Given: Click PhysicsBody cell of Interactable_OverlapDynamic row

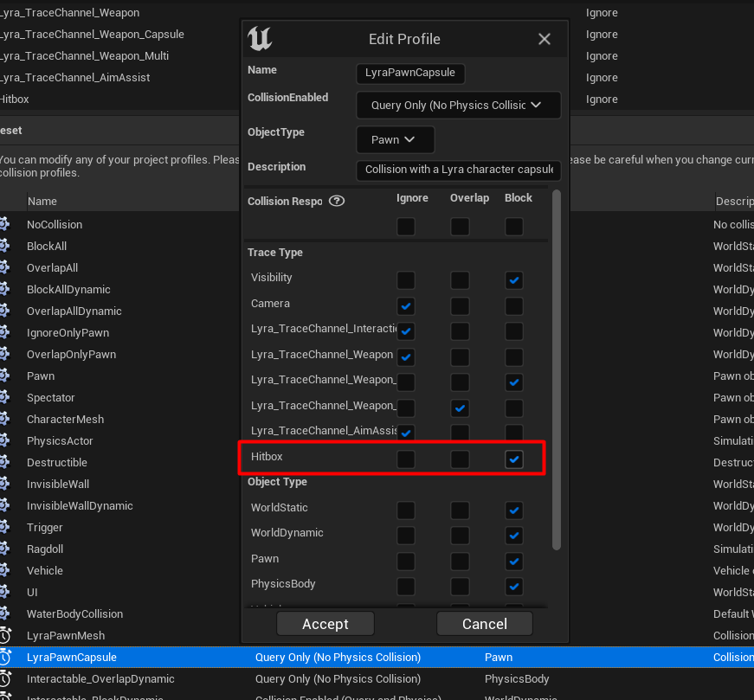Looking at the screenshot, I should [517, 679].
